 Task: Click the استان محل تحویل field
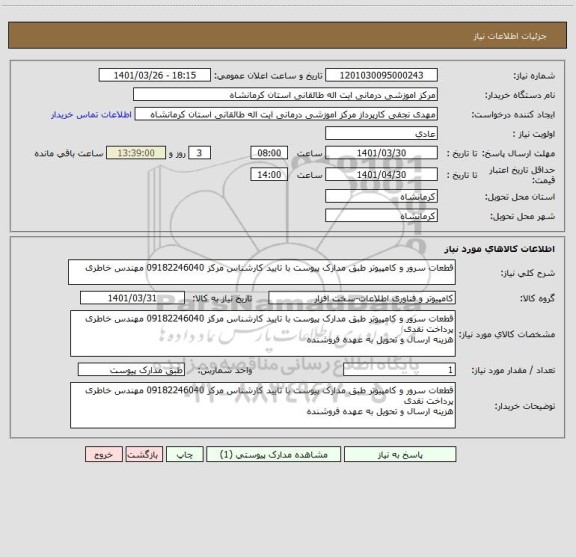(x=381, y=196)
